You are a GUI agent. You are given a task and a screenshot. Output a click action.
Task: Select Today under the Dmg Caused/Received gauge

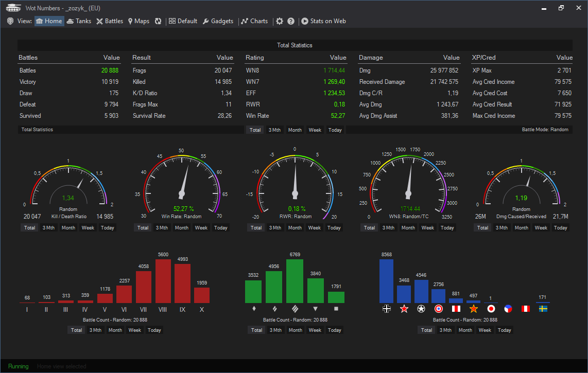point(560,227)
